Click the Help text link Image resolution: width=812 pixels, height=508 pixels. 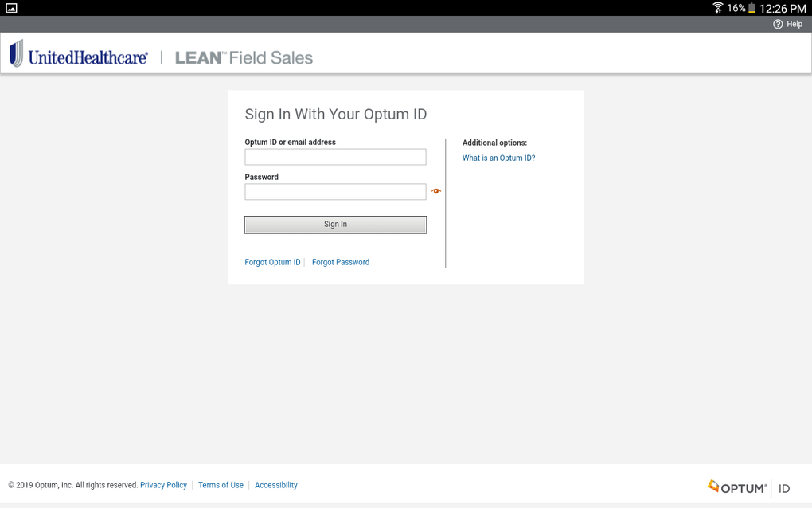tap(794, 25)
